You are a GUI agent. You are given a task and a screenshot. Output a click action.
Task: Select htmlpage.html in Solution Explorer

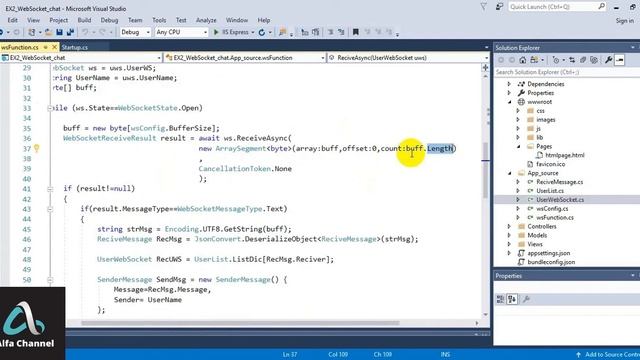coord(565,156)
